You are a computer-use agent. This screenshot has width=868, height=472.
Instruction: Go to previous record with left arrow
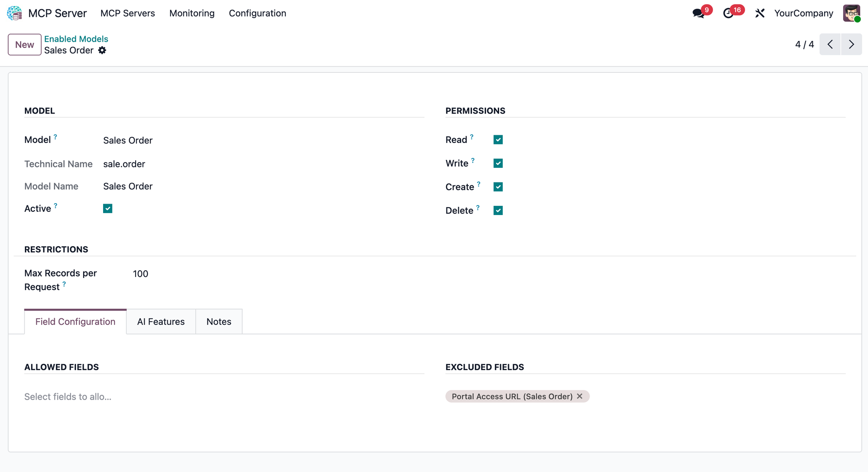pyautogui.click(x=830, y=44)
